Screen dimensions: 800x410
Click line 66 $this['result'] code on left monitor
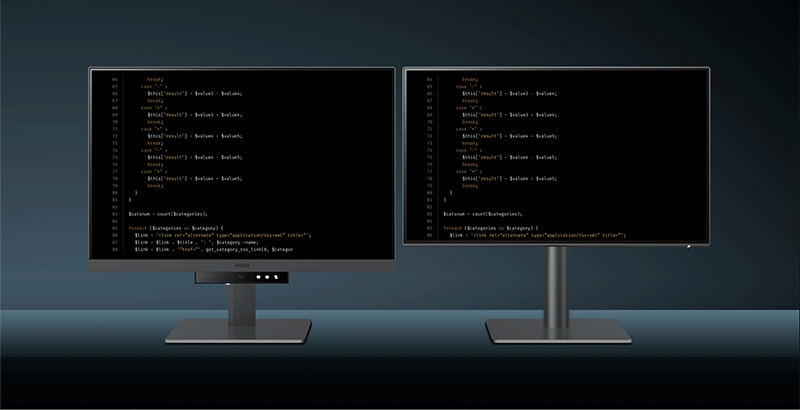point(194,93)
